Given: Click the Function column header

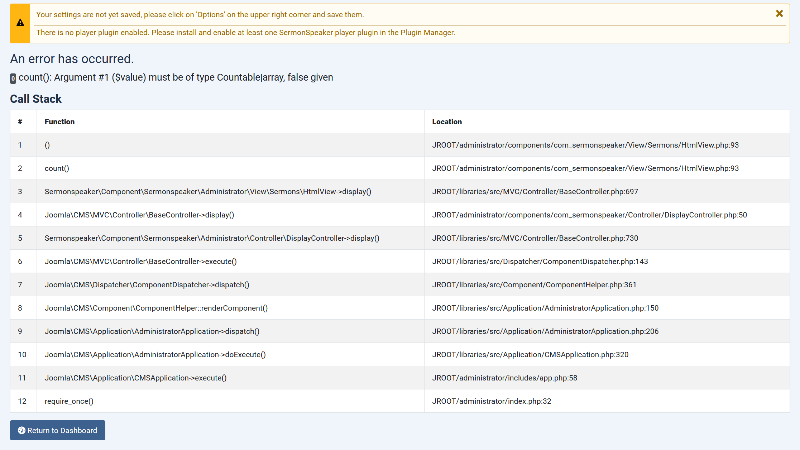Looking at the screenshot, I should 60,122.
